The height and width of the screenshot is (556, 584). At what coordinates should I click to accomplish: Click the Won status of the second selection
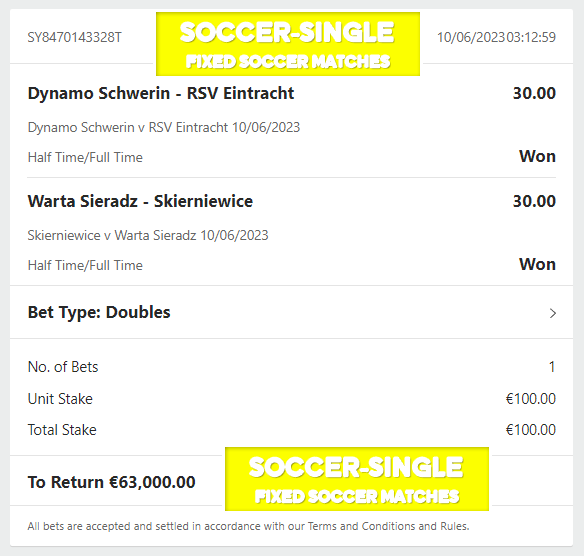(537, 264)
